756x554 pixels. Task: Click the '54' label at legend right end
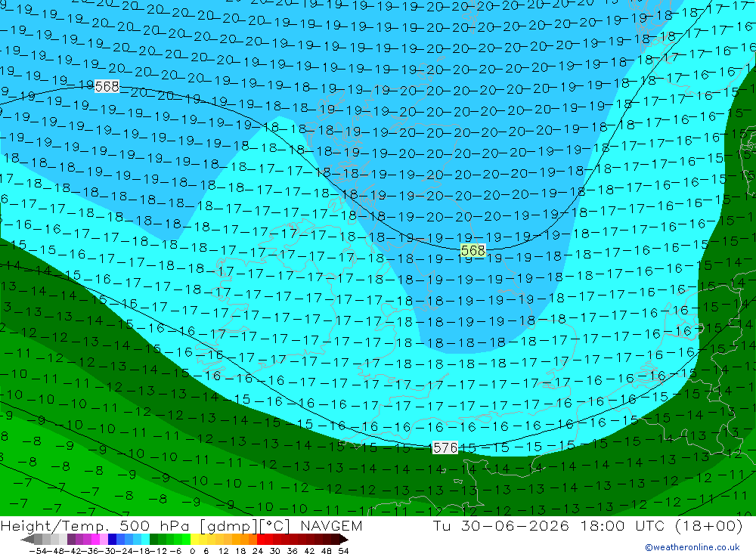tap(343, 551)
